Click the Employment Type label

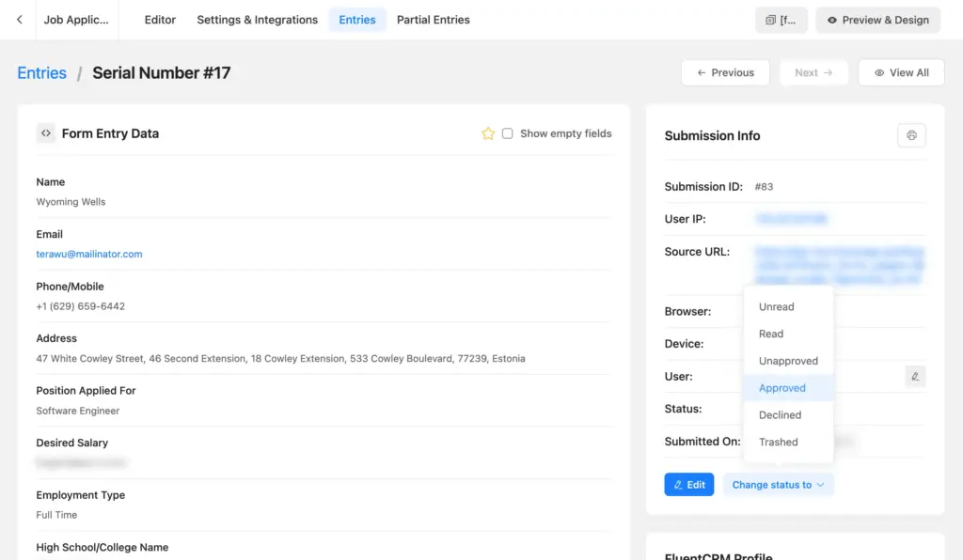(x=81, y=495)
